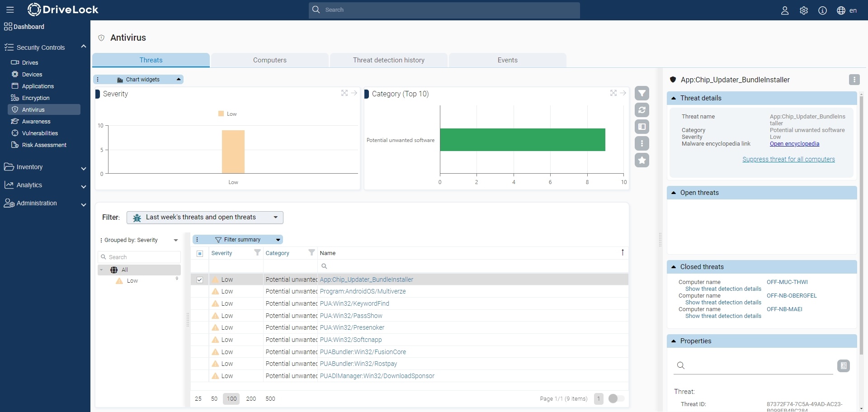Viewport: 868px width, 412px height.
Task: Toggle the Low legend in Severity chart
Action: click(227, 114)
